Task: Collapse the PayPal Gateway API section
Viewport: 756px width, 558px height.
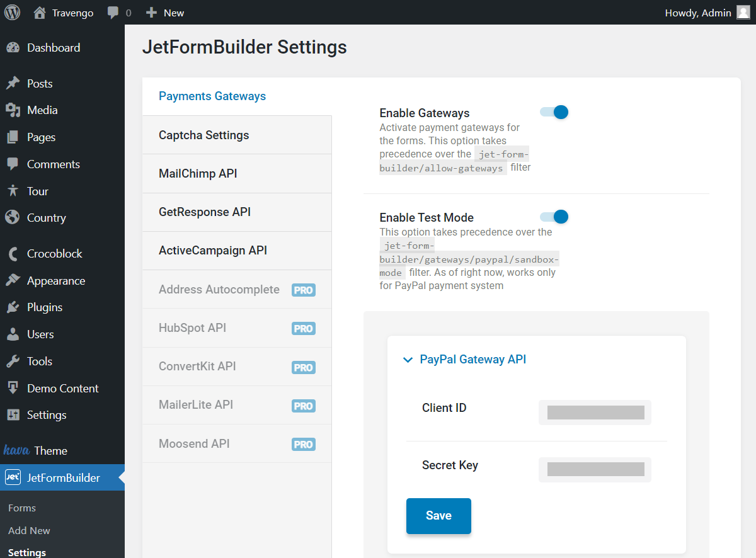Action: point(408,359)
